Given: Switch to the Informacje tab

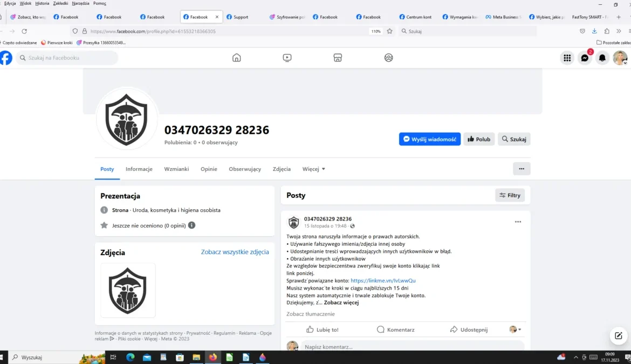Looking at the screenshot, I should (139, 169).
